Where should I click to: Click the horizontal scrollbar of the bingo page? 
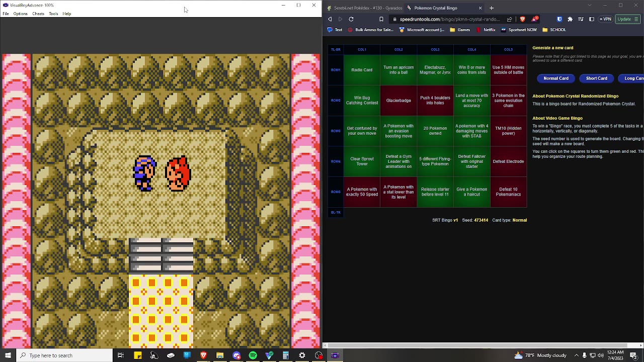[476, 345]
